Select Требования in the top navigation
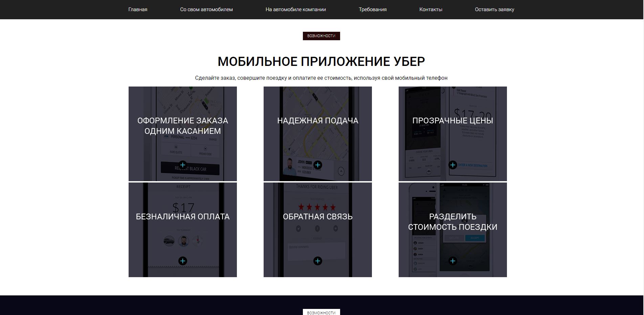 coord(373,9)
